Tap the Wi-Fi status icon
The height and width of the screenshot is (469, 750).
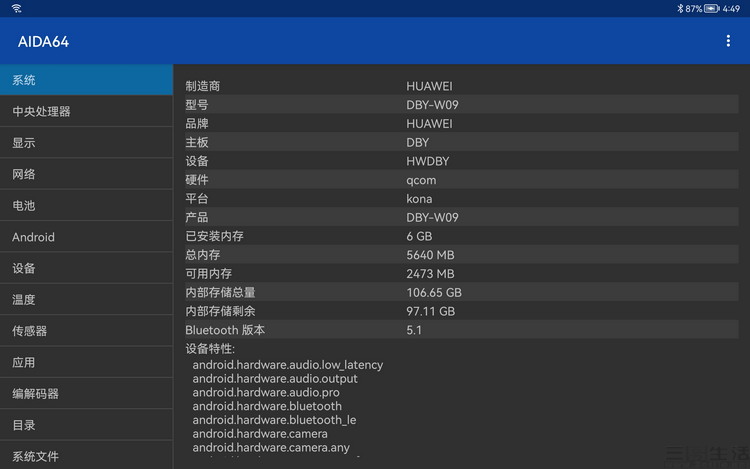point(17,9)
